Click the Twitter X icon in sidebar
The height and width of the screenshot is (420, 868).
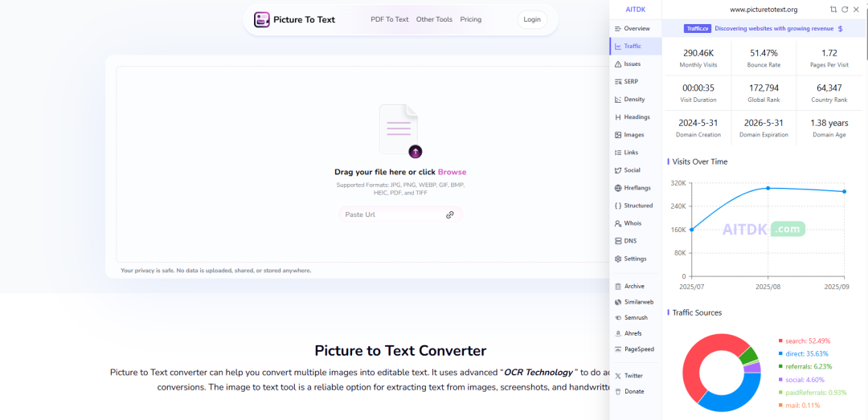tap(618, 376)
